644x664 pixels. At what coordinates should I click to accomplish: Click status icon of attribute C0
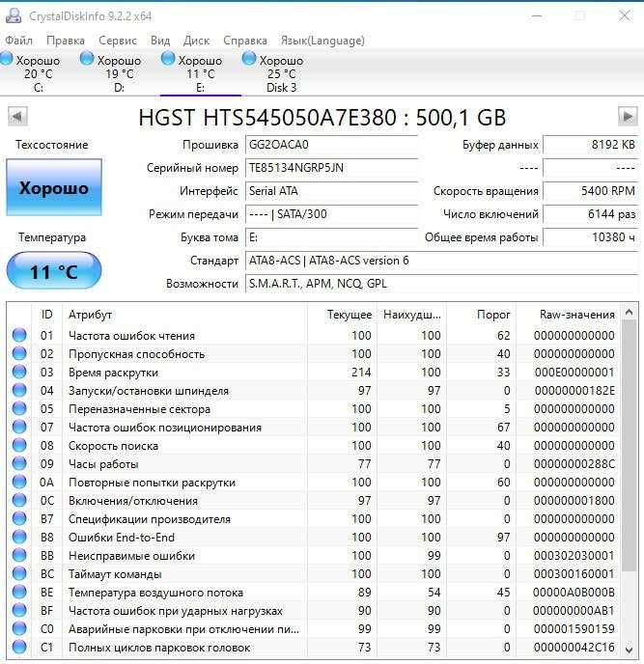19,628
